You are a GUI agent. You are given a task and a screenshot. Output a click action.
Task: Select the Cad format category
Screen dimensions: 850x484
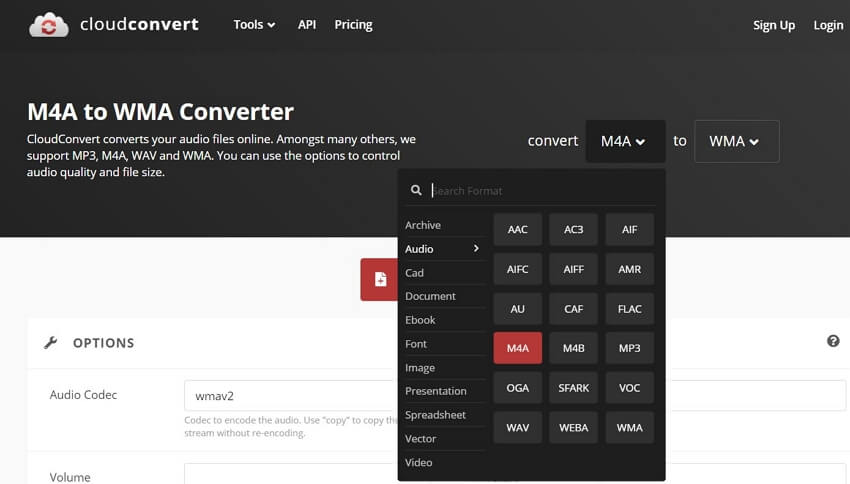[414, 273]
